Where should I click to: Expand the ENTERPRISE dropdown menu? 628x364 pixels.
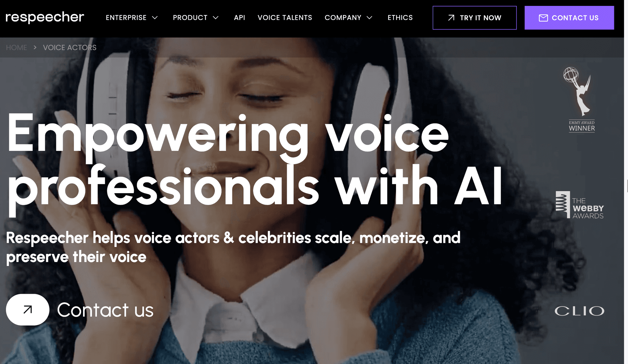pos(131,17)
